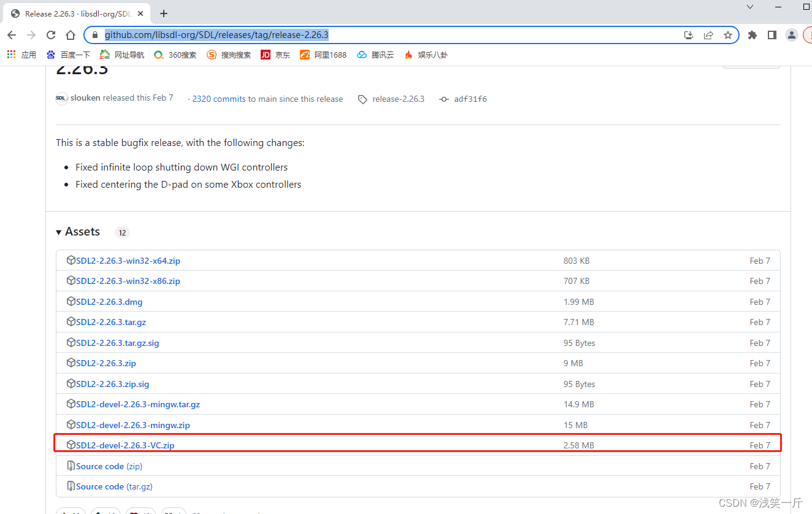The width and height of the screenshot is (812, 514).
Task: Open the 娱乐八卦 bookmark
Action: tap(426, 55)
